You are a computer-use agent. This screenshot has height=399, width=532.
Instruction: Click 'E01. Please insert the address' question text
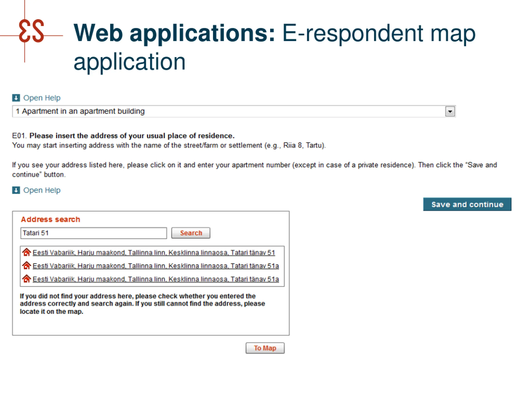tap(123, 136)
